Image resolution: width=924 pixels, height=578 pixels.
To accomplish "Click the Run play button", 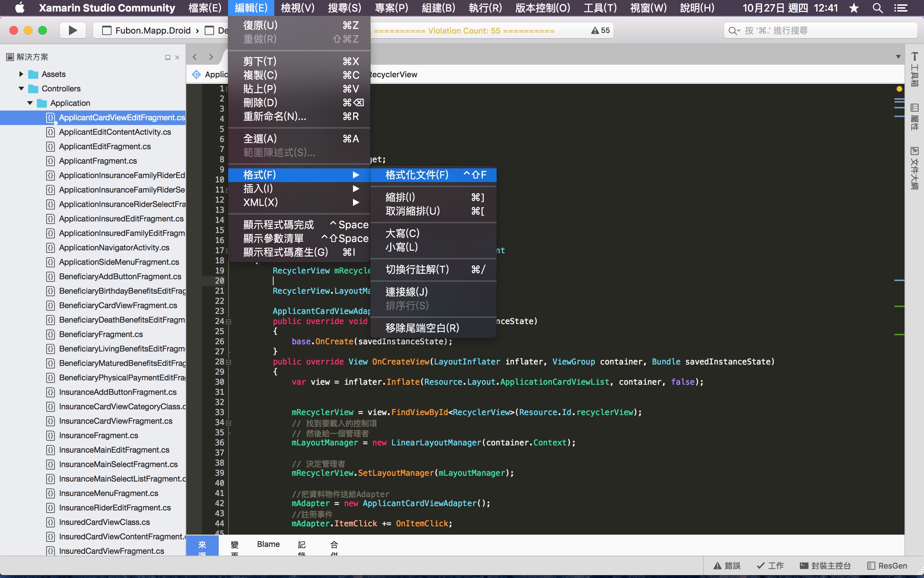I will click(73, 31).
